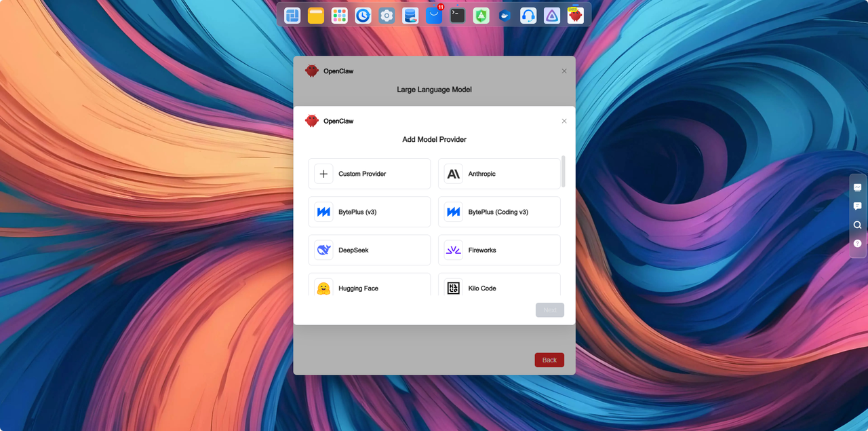Choose the Hugging Face emoji icon

[323, 288]
